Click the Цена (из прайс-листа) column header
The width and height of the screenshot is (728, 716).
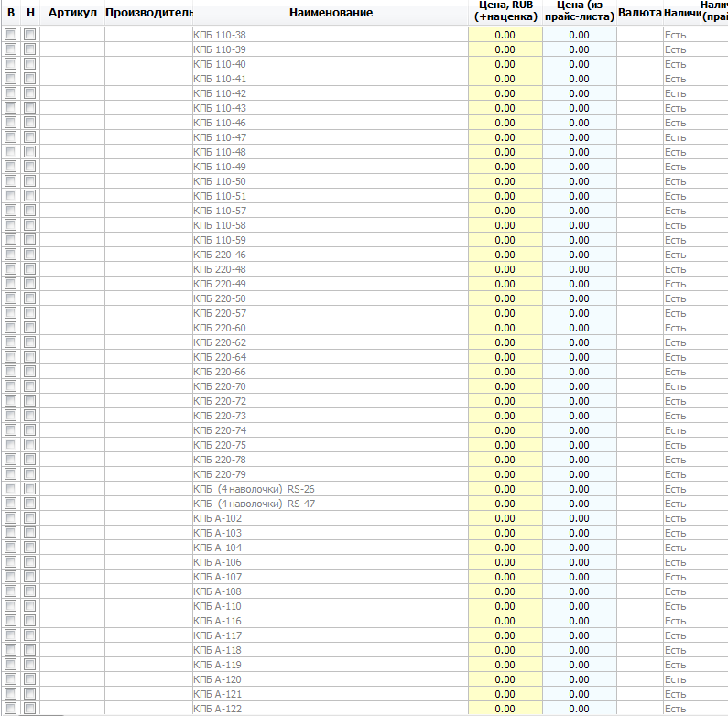[x=580, y=13]
